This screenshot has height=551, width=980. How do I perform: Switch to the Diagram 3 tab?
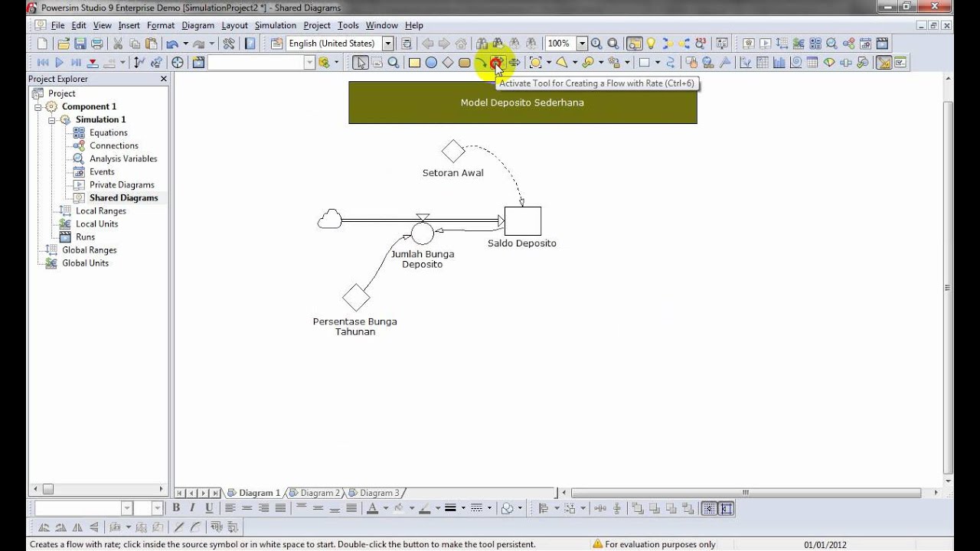tap(374, 493)
